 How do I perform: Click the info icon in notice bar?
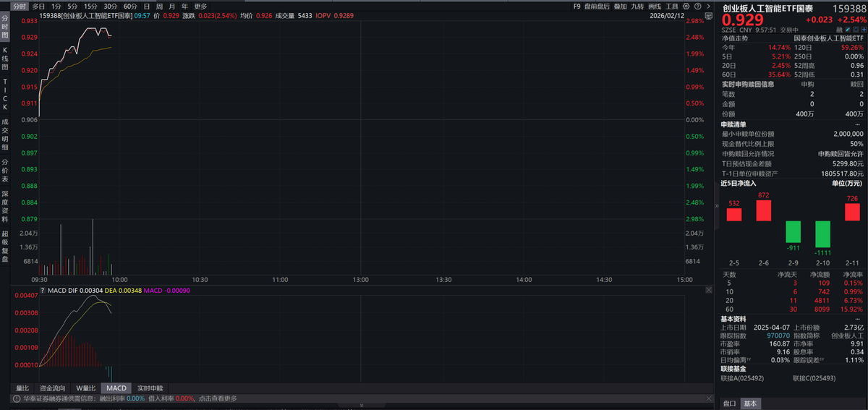[15, 398]
